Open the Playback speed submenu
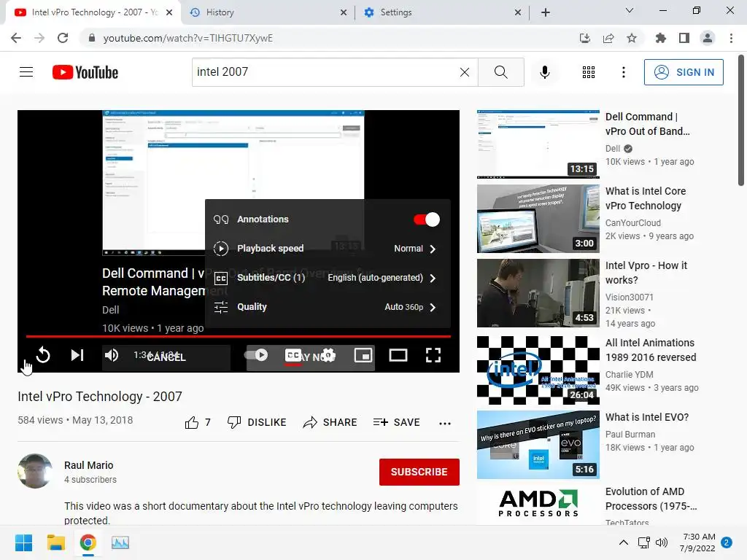This screenshot has height=560, width=747. pyautogui.click(x=328, y=249)
